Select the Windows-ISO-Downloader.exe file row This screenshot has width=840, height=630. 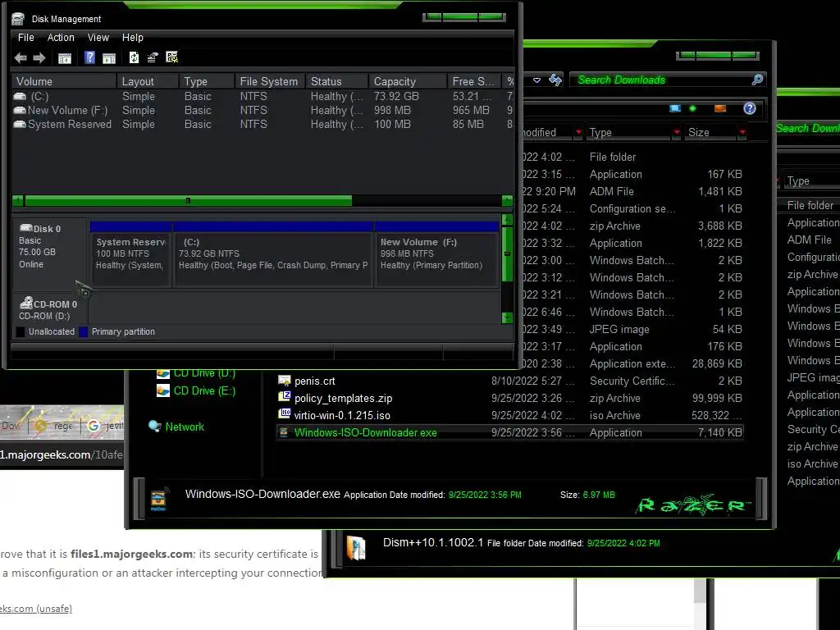pos(509,432)
